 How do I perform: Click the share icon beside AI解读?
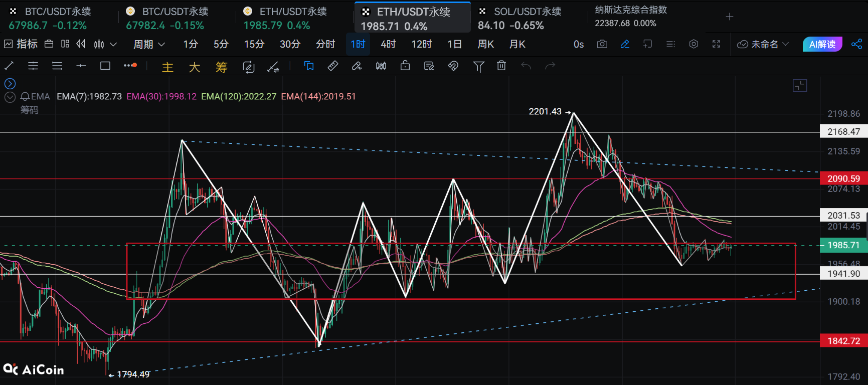tap(857, 44)
